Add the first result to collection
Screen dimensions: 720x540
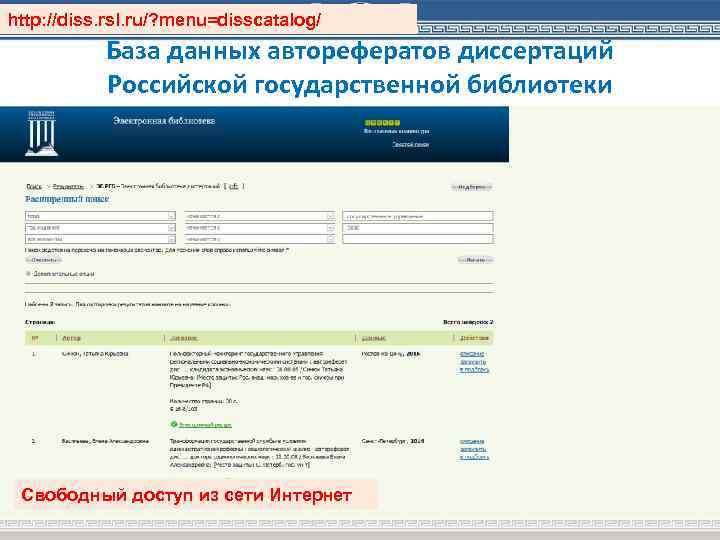474,370
